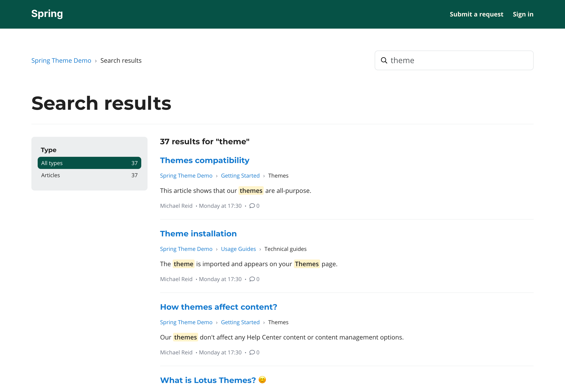Open Submit a request page

pos(476,14)
